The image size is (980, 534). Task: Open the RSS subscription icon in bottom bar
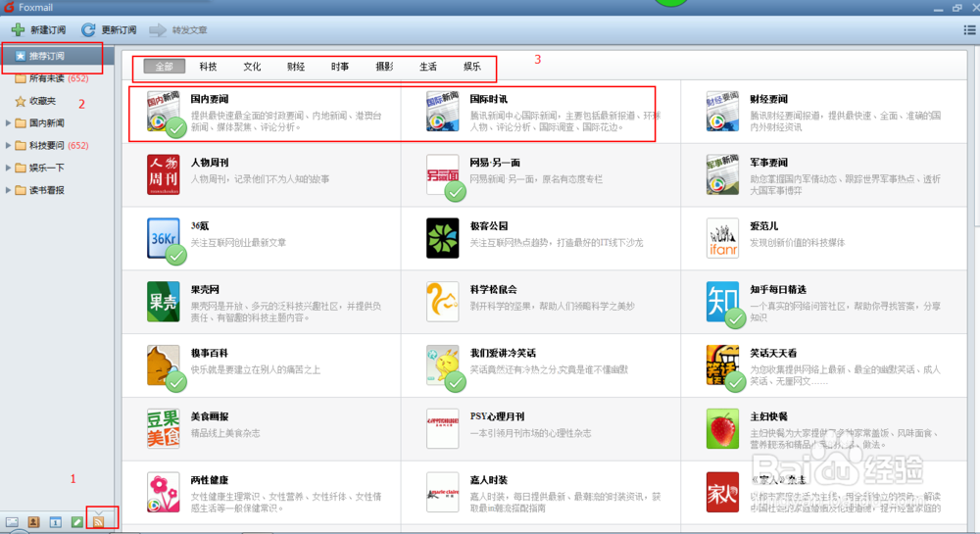(x=99, y=521)
